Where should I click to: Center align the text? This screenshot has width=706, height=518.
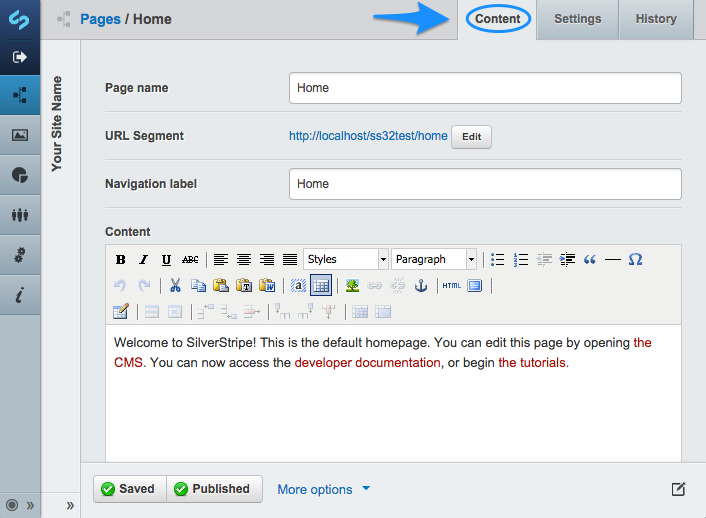[244, 259]
